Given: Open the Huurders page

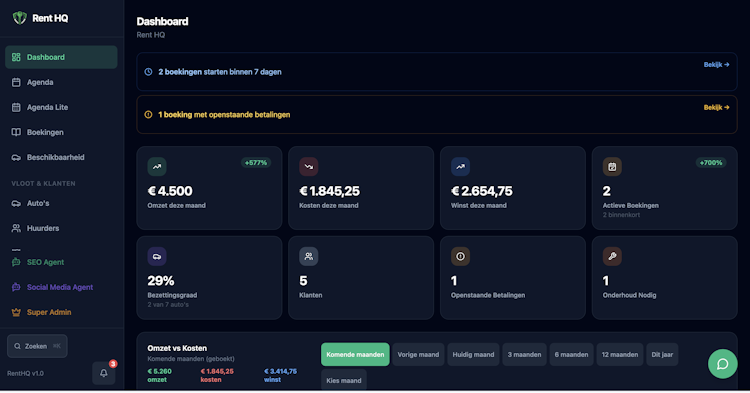Looking at the screenshot, I should click(x=61, y=228).
